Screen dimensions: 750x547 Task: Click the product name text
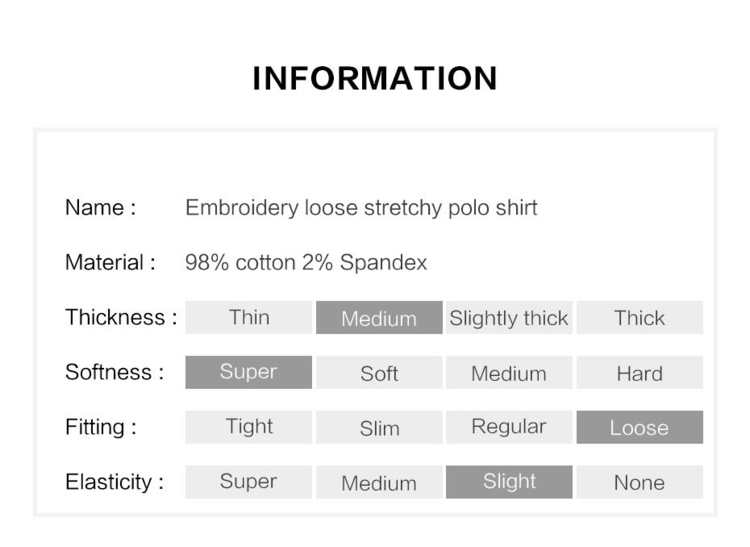point(361,208)
